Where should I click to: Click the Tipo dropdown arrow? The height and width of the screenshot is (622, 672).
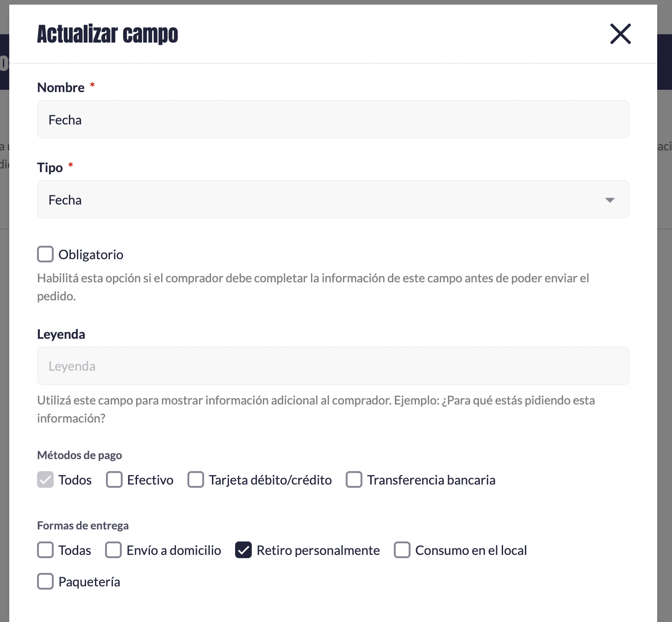click(x=610, y=200)
